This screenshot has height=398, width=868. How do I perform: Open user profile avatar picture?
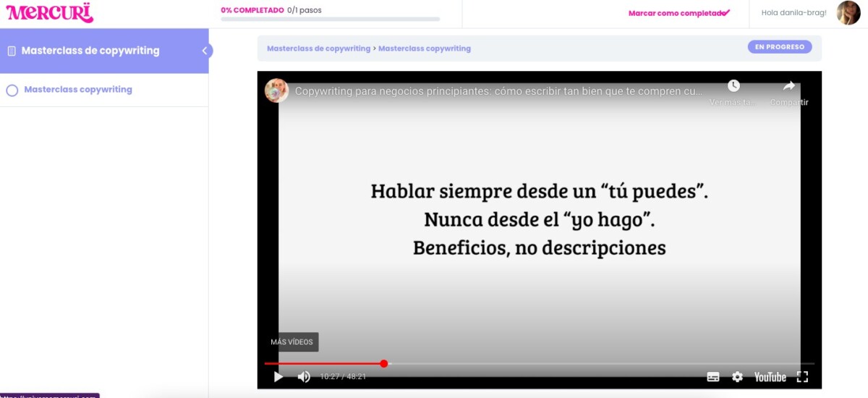848,13
